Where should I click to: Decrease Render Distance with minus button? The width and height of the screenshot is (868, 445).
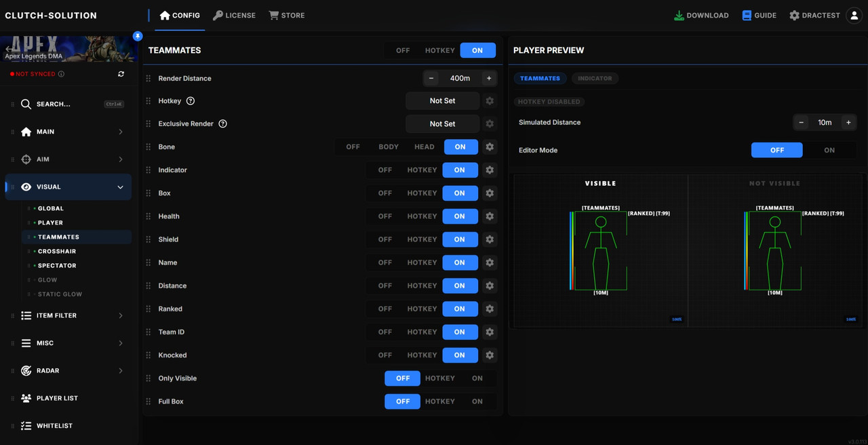point(431,79)
